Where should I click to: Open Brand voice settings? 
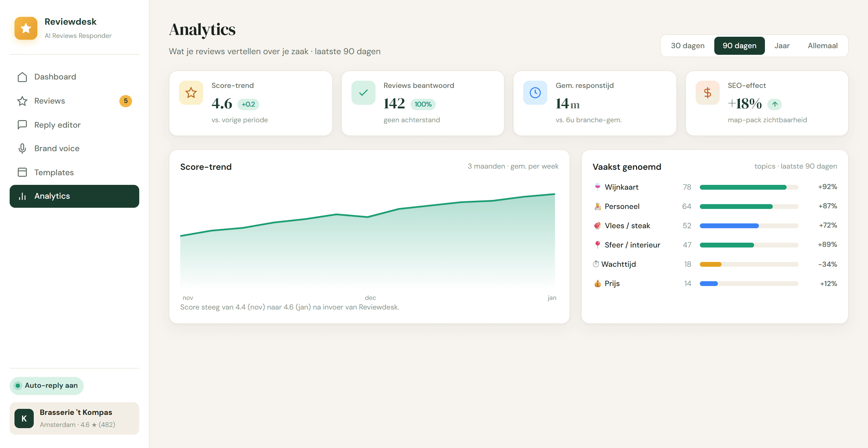[74, 148]
